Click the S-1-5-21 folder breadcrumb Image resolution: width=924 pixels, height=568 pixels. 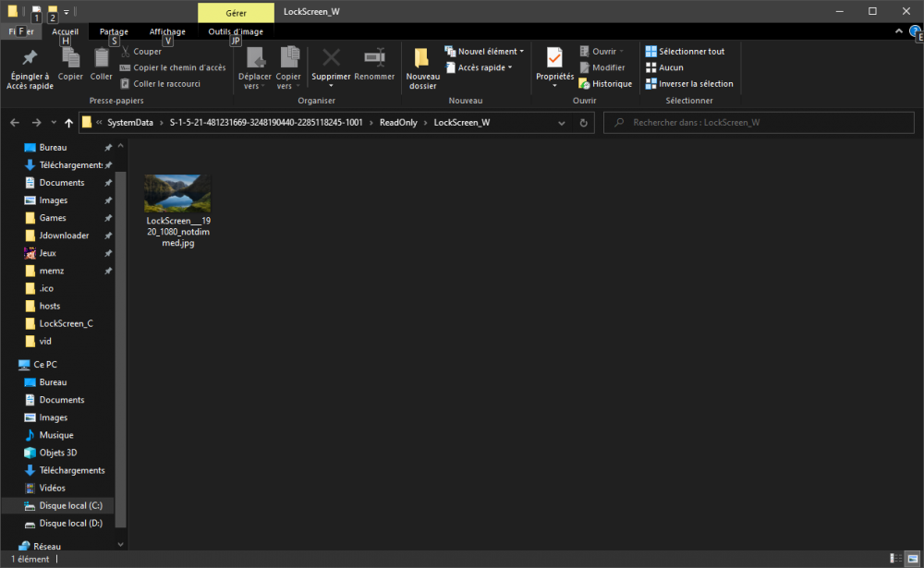[266, 123]
